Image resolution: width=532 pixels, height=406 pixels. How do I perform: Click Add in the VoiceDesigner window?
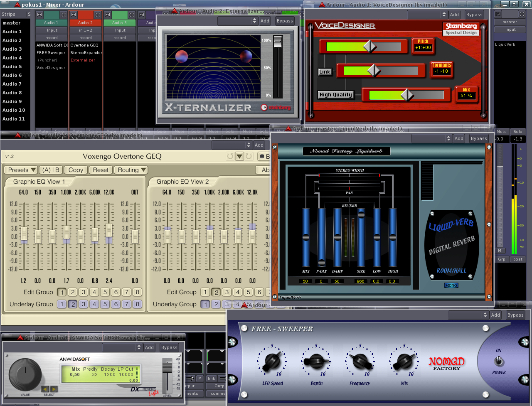tap(455, 15)
